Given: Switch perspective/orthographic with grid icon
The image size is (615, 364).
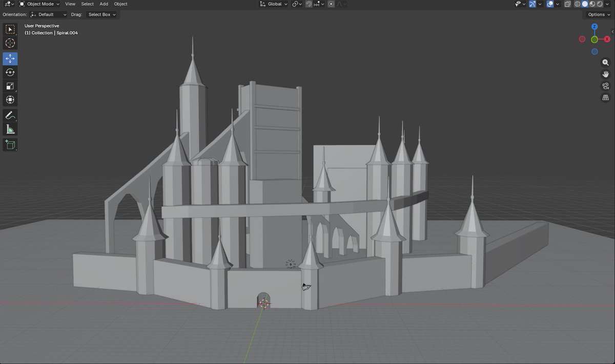Looking at the screenshot, I should [x=605, y=97].
